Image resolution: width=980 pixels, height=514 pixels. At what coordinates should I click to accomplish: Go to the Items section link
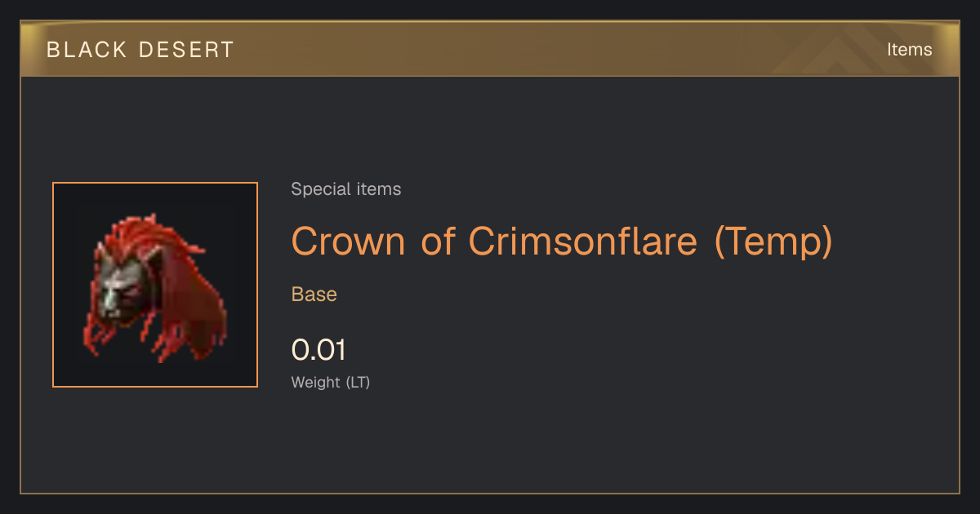click(x=909, y=50)
